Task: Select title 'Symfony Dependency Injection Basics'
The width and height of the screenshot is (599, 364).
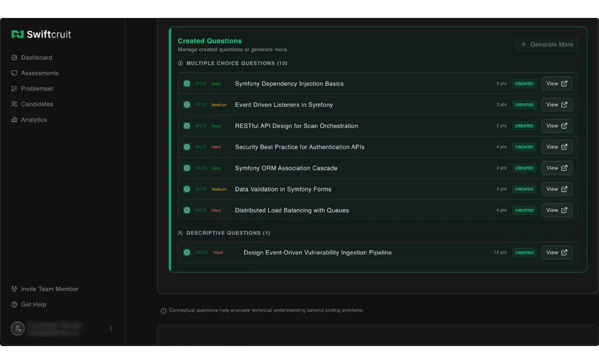Action: [x=290, y=84]
